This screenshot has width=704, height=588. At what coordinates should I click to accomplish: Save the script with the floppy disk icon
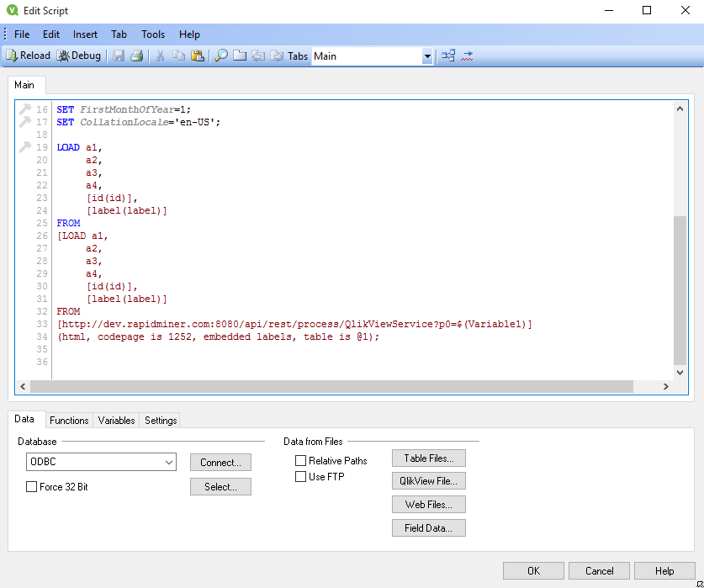point(119,56)
